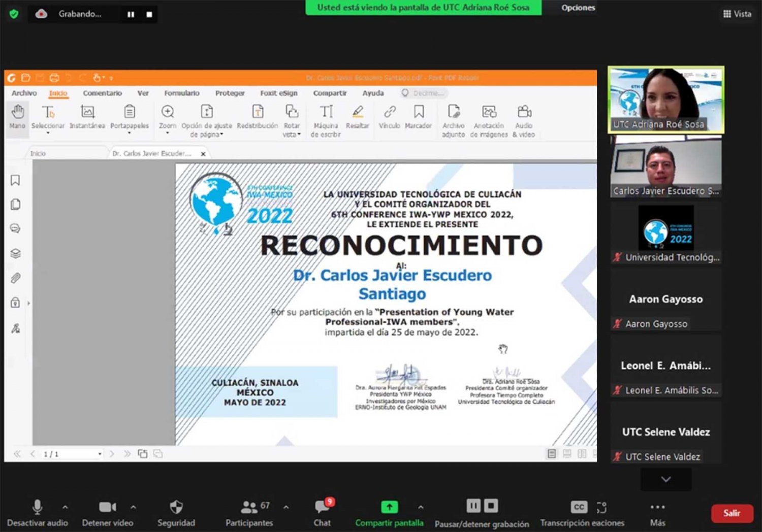
Task: Close the Dr. Carlos Javier Escuder document tab
Action: [x=203, y=153]
